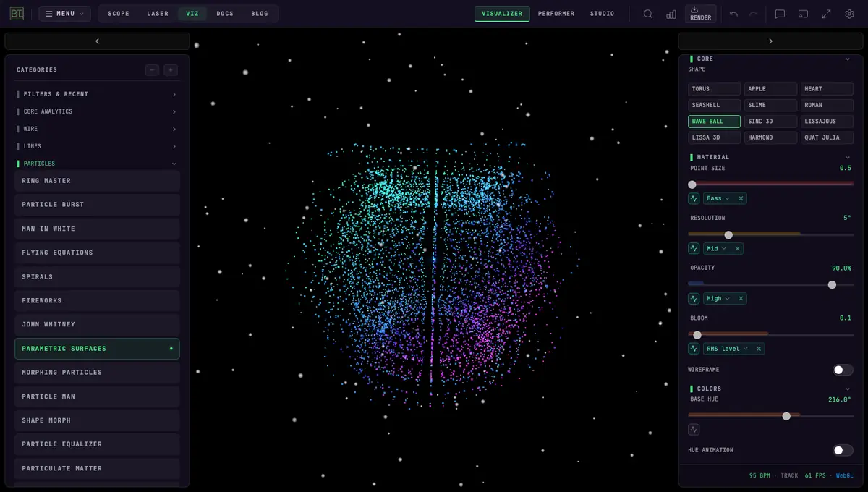Open the Menu dropdown
This screenshot has height=492, width=868.
pyautogui.click(x=64, y=14)
